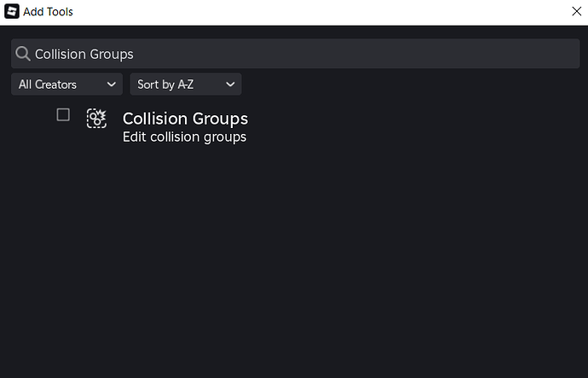Viewport: 588px width, 378px height.
Task: Click the Sort by A-Z label text
Action: point(165,84)
